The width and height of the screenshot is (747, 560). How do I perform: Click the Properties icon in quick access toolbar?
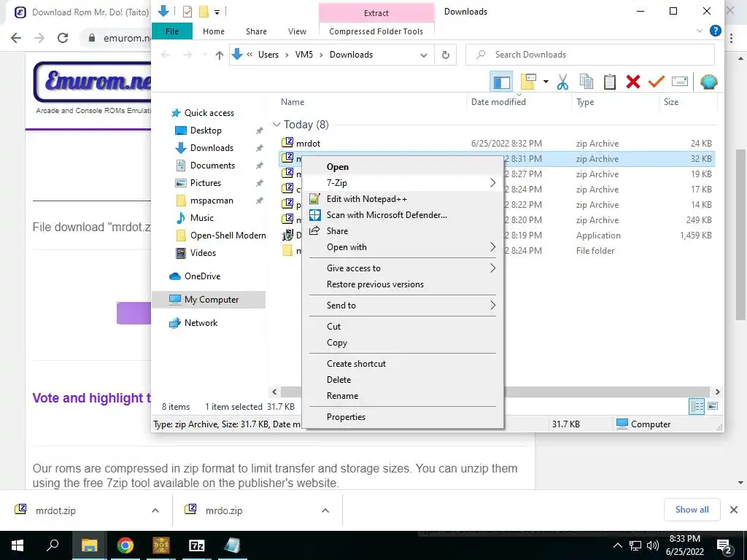click(x=187, y=12)
